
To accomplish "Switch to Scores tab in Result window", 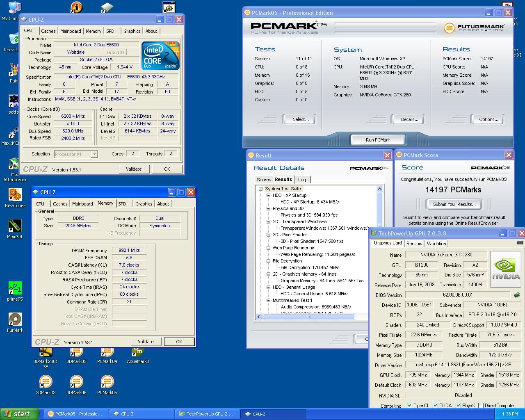I will click(x=264, y=180).
